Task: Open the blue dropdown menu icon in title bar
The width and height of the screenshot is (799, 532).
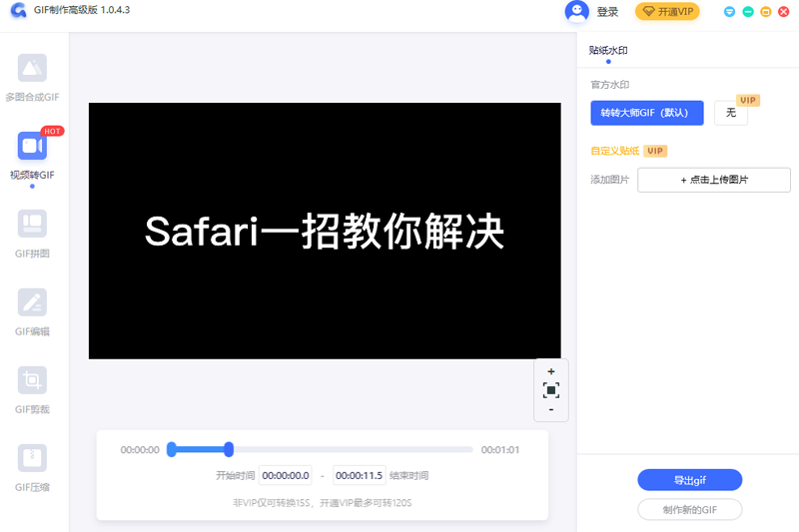Action: pyautogui.click(x=729, y=12)
